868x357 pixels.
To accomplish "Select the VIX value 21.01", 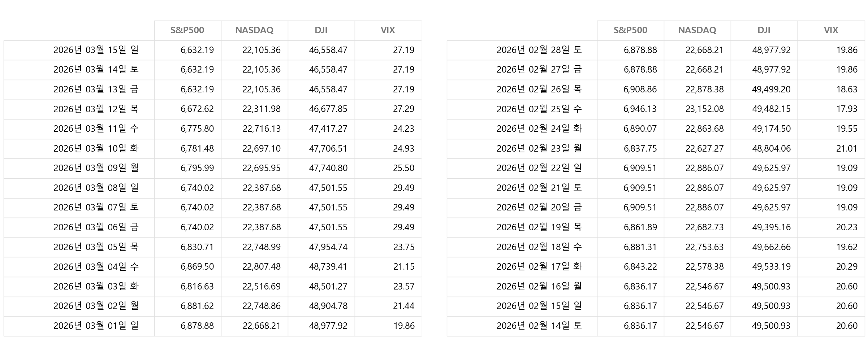I will tap(847, 148).
